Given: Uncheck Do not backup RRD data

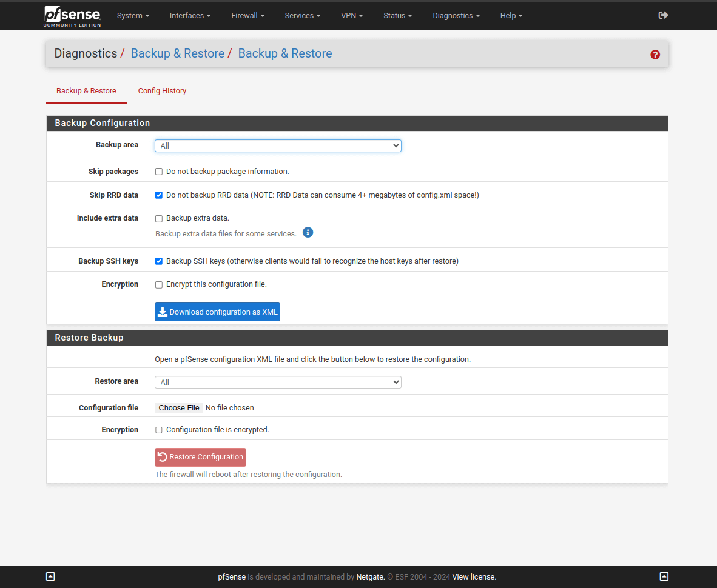Looking at the screenshot, I should (x=159, y=195).
